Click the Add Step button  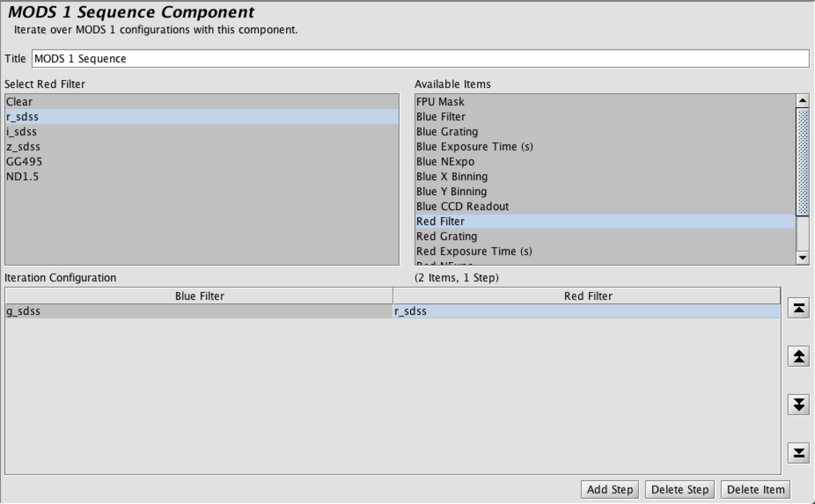[610, 489]
